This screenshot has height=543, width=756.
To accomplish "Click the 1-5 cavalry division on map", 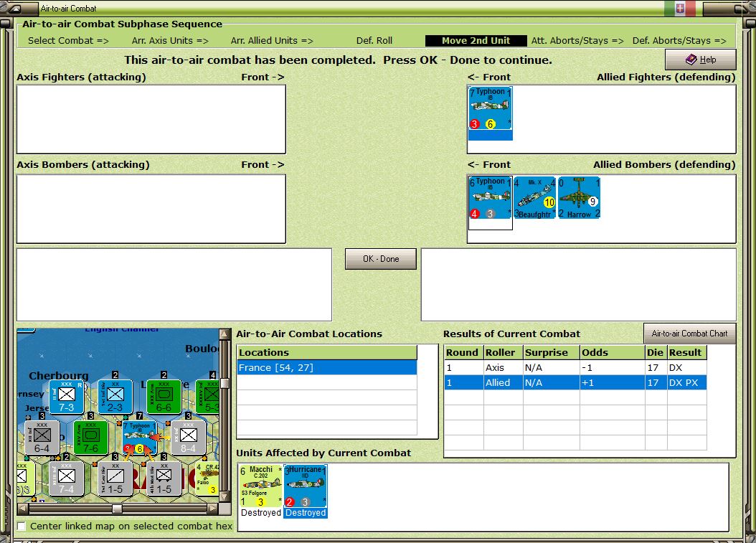I will [x=115, y=479].
